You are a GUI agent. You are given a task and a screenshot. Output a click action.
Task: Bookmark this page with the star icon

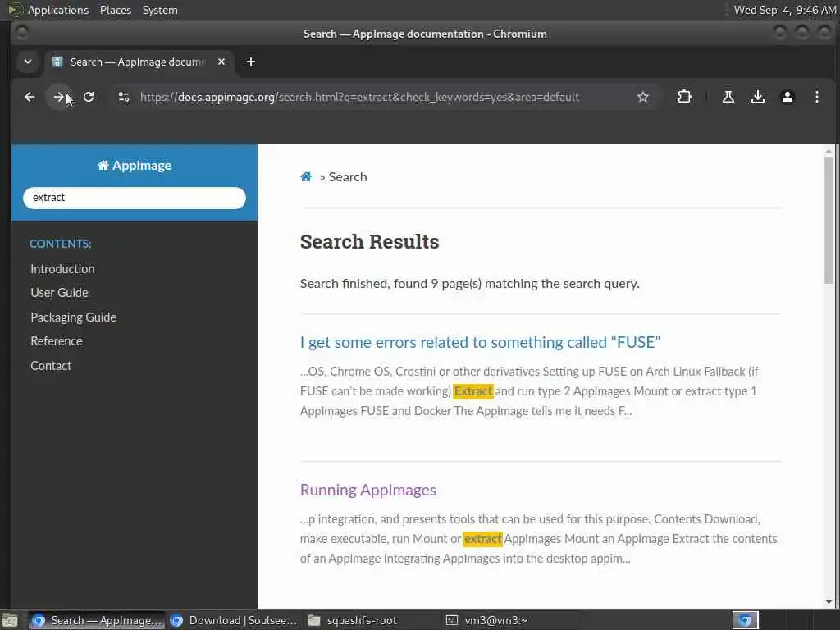643,97
